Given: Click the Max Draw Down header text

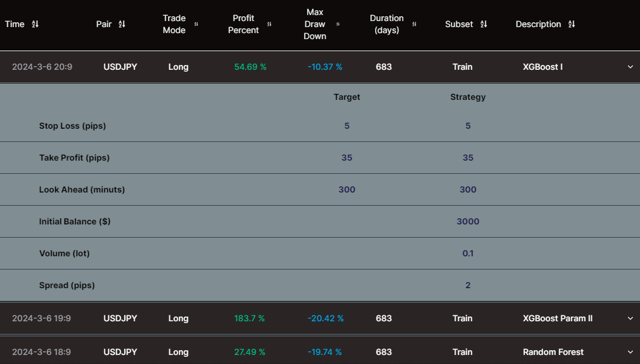Looking at the screenshot, I should (315, 24).
